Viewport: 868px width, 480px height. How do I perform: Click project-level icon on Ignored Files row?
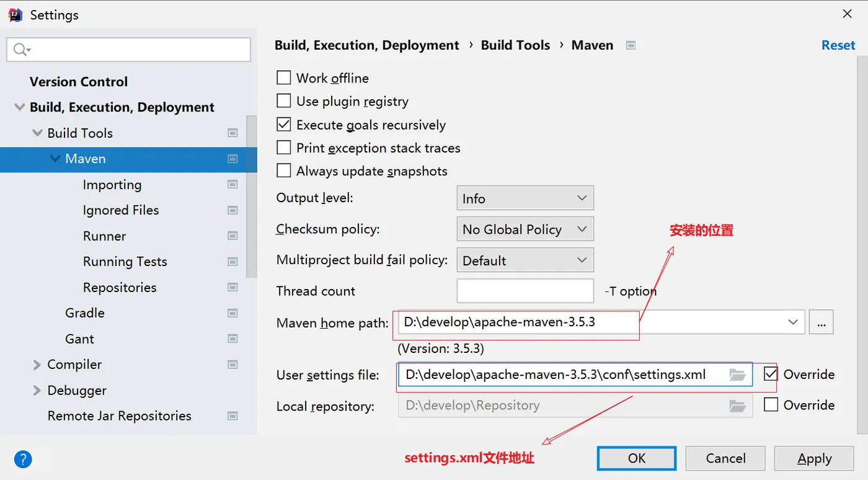coord(232,210)
